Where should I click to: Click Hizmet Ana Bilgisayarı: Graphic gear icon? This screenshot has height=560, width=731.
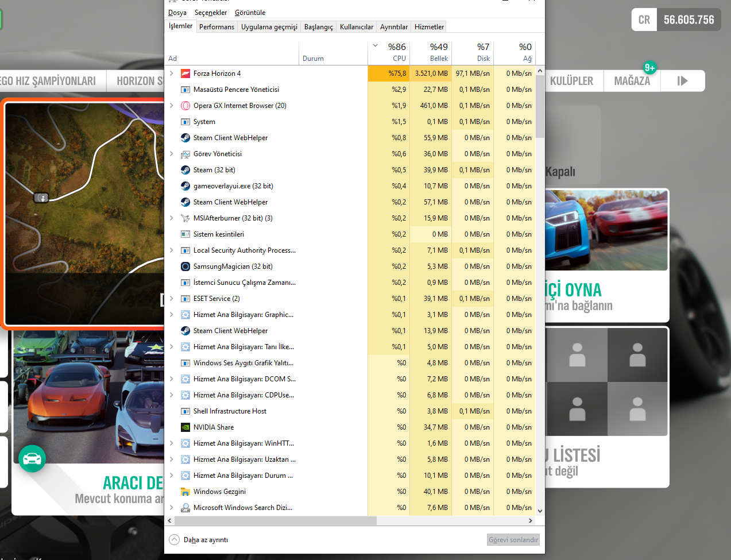185,315
